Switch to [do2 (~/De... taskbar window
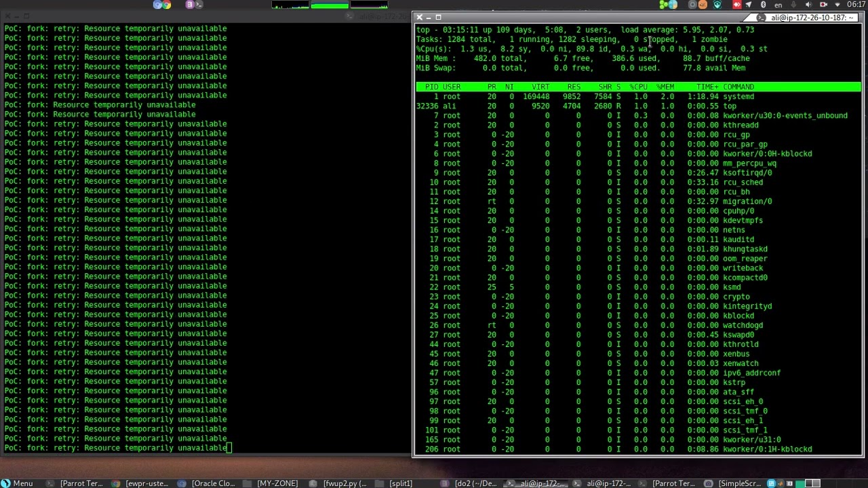 point(469,483)
